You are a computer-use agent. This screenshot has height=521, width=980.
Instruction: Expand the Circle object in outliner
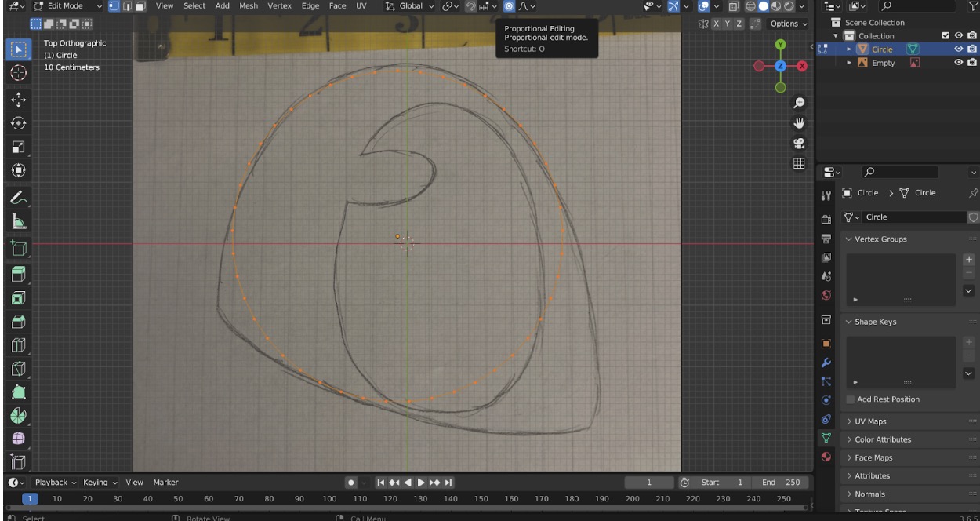point(849,49)
